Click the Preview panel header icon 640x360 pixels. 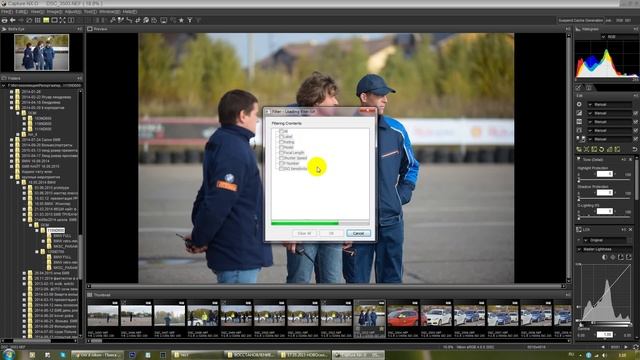click(90, 29)
